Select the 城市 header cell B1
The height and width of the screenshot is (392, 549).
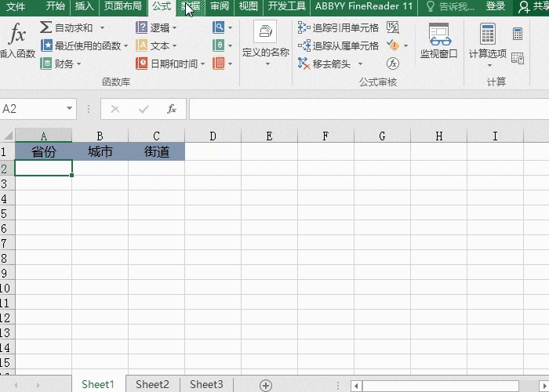(x=100, y=152)
